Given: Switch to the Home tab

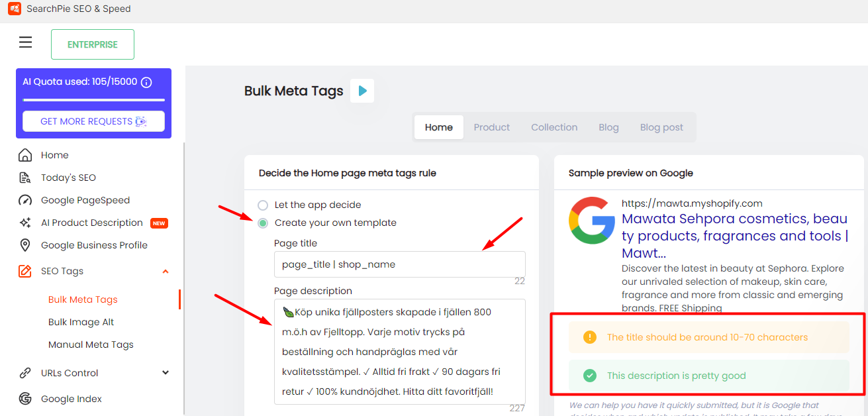Looking at the screenshot, I should pyautogui.click(x=439, y=127).
